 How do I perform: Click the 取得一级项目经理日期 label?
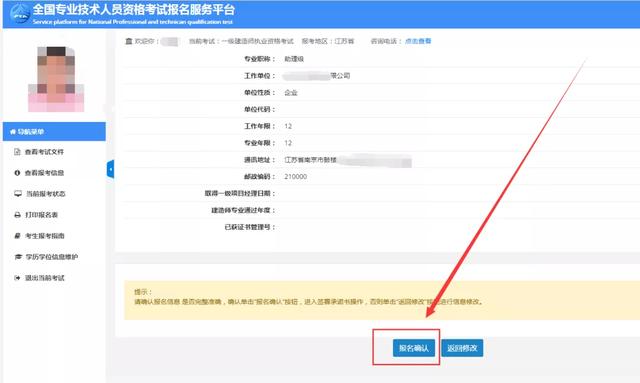pos(240,194)
